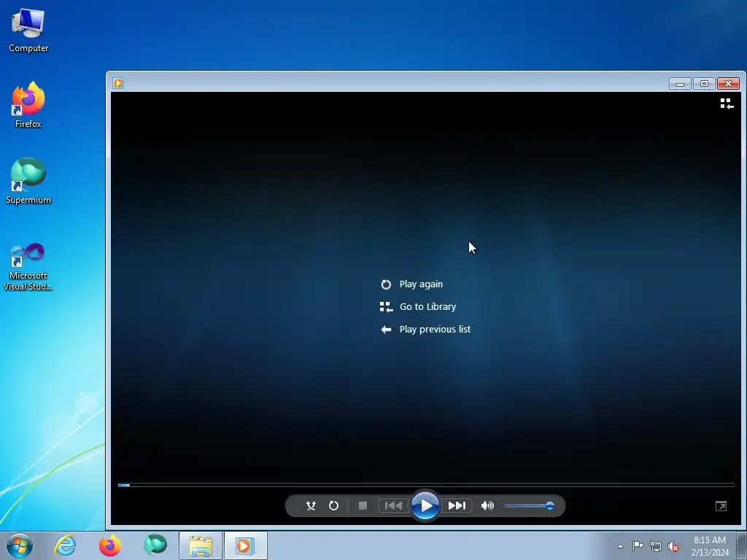Image resolution: width=747 pixels, height=560 pixels.
Task: Select the Supermium desktop shortcut
Action: point(28,181)
